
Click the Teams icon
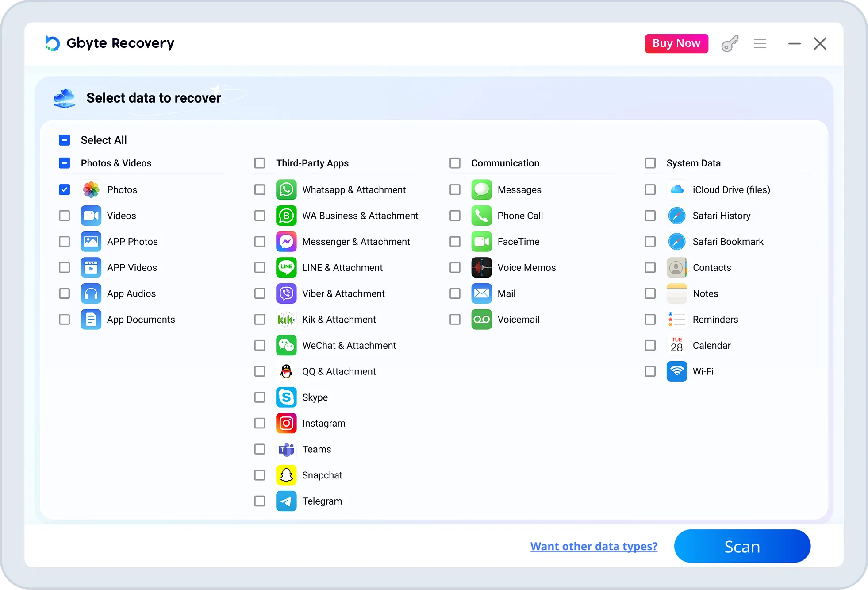(x=286, y=449)
